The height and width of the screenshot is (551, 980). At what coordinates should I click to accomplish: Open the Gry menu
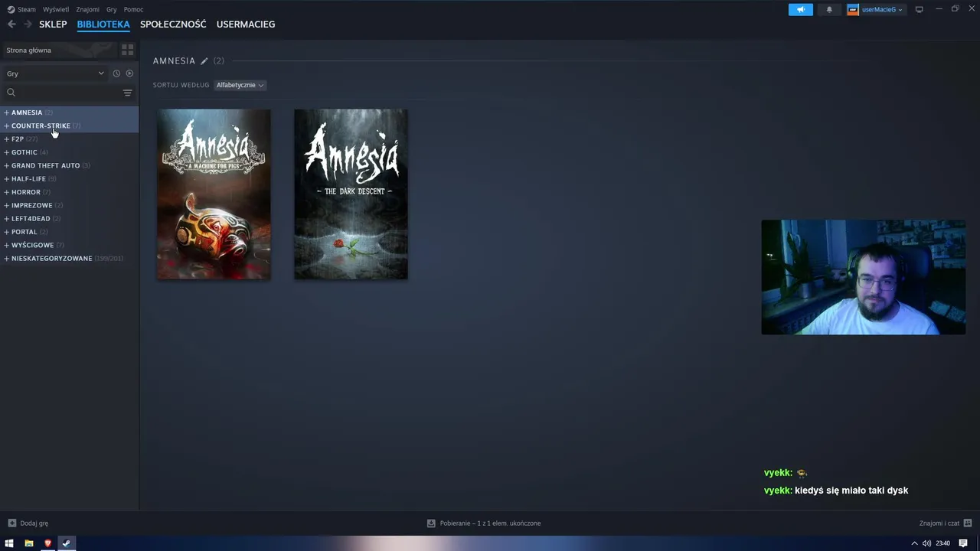pos(112,9)
